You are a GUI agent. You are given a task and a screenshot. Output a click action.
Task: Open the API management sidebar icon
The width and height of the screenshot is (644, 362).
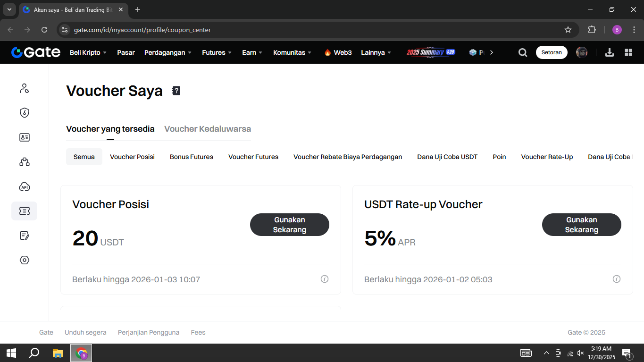tap(25, 186)
